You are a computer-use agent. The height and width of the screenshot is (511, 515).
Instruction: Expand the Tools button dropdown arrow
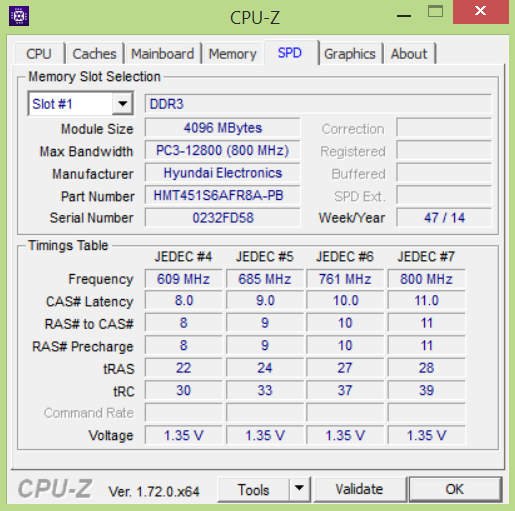click(x=299, y=489)
